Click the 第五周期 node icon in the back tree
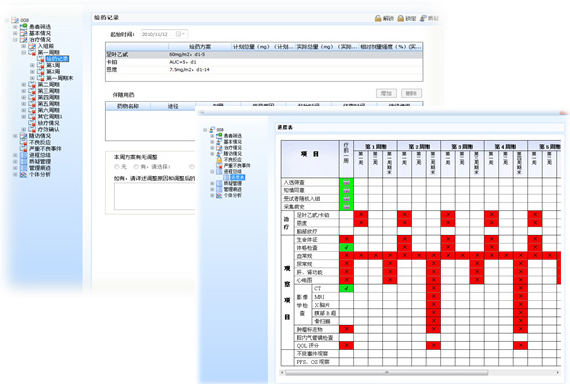The image size is (570, 384). [x=32, y=104]
